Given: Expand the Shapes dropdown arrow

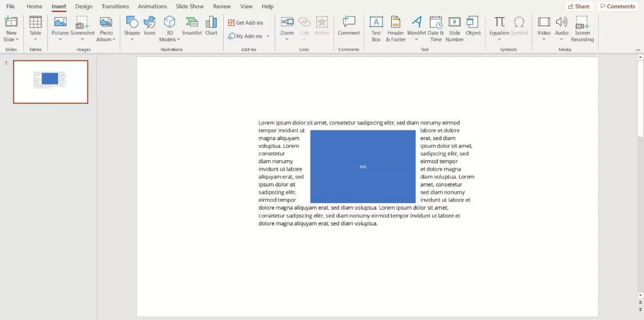Looking at the screenshot, I should click(x=132, y=39).
